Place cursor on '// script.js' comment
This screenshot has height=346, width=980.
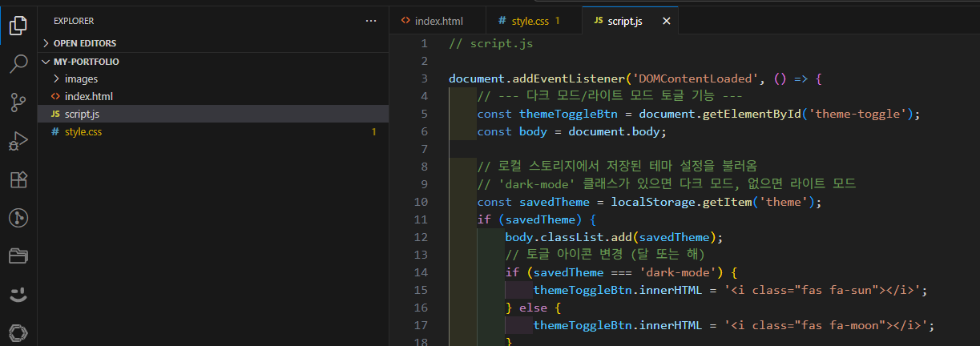click(490, 43)
